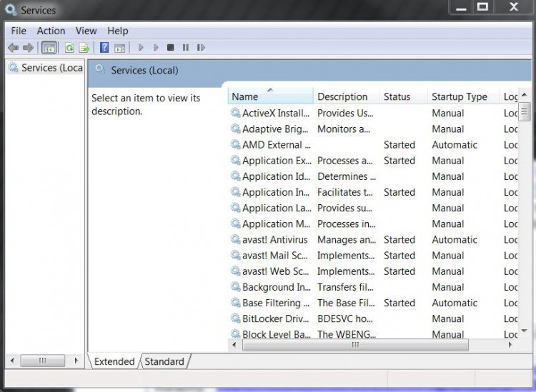Image resolution: width=536 pixels, height=392 pixels.
Task: Toggle the Show/Hide Console Tree icon
Action: 49,48
